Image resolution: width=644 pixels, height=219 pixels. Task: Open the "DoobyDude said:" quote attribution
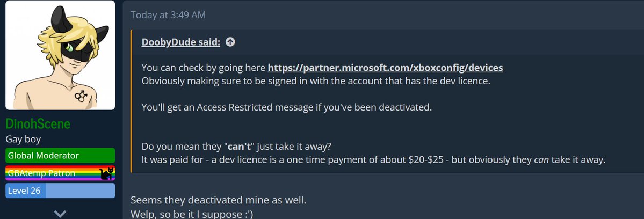pyautogui.click(x=180, y=42)
